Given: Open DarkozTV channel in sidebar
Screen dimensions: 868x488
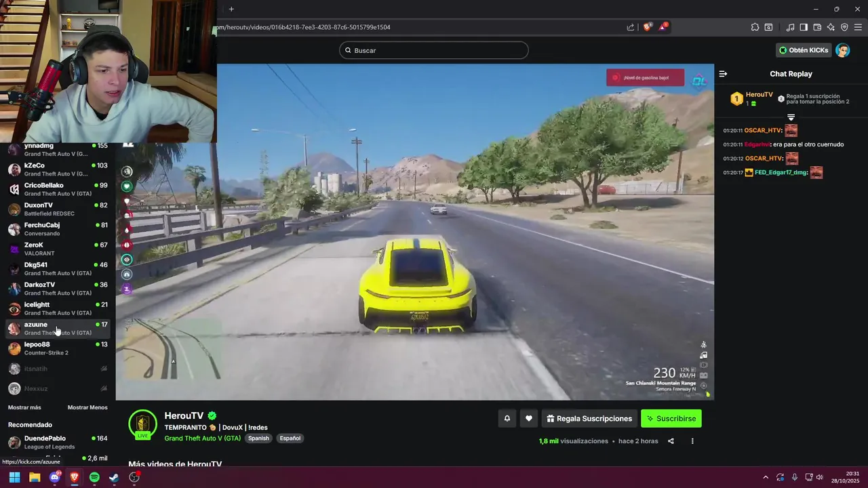Looking at the screenshot, I should (58, 289).
